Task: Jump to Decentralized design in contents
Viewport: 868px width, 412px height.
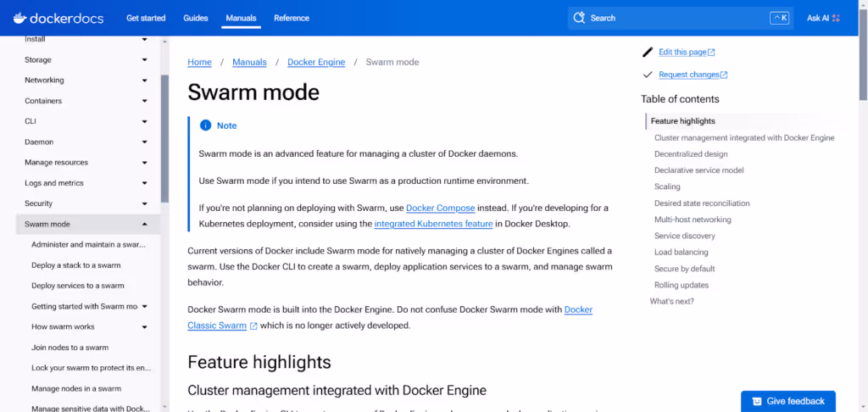Action: 691,154
